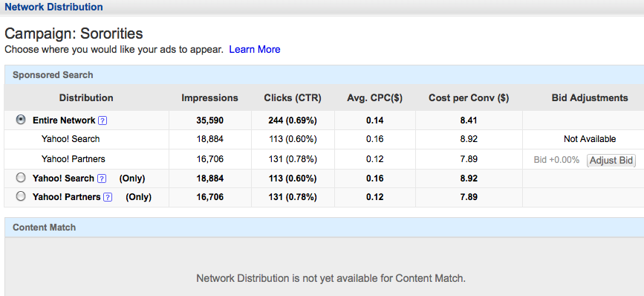Screen dimensions: 644x296
Task: Select the Yahoo! Search (Only) radio button
Action: (x=20, y=178)
